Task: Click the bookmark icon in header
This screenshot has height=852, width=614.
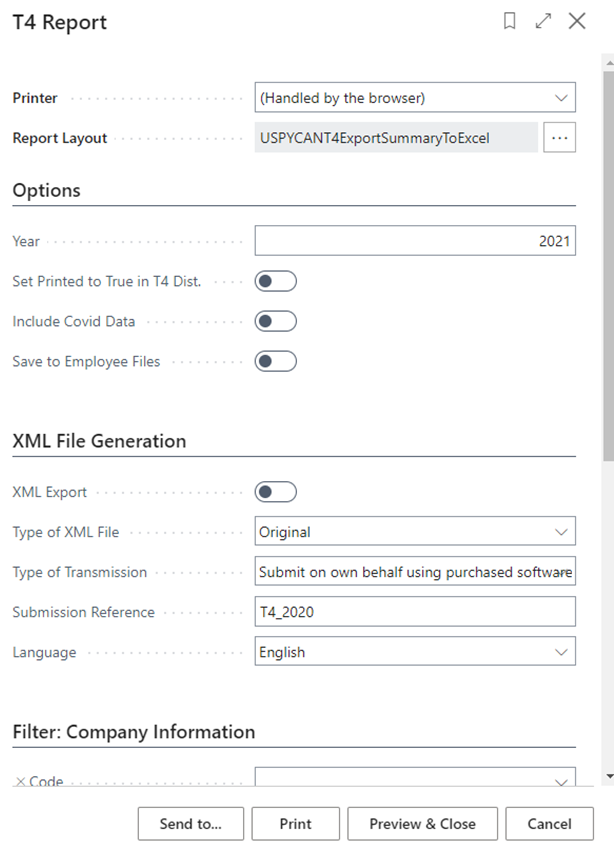Action: 510,21
